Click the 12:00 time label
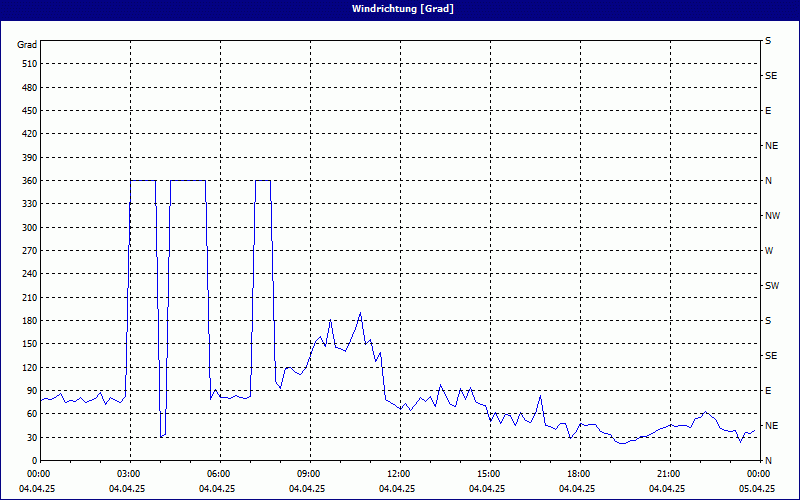This screenshot has width=800, height=500. 400,474
